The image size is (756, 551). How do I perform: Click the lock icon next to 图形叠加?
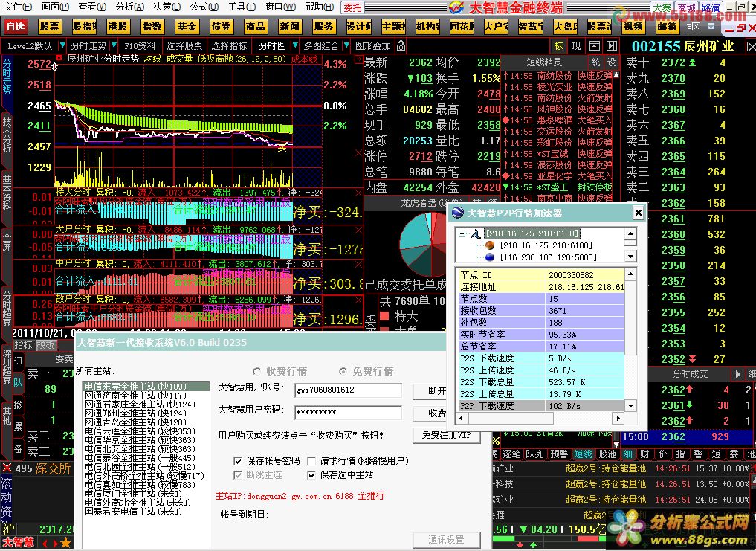click(x=401, y=46)
